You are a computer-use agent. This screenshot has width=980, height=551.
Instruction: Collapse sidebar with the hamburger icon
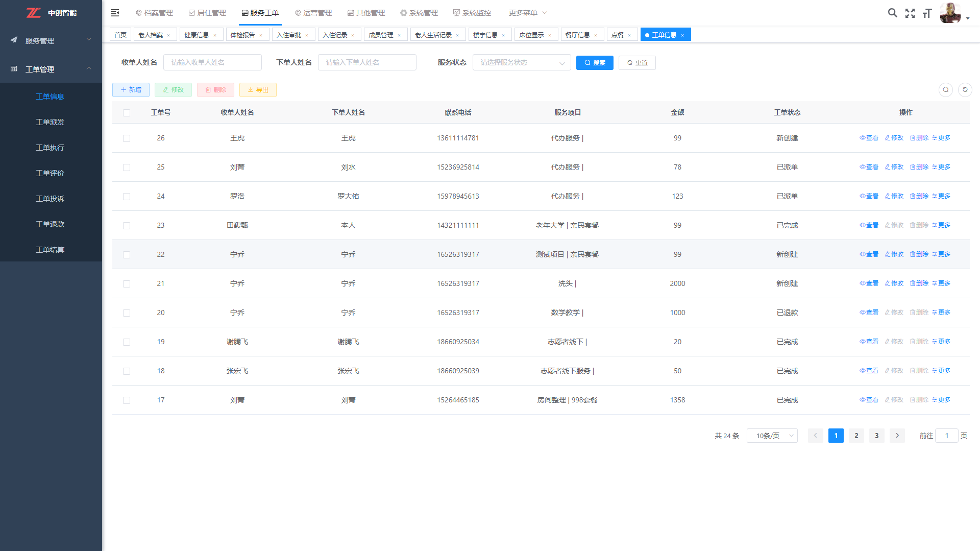click(x=115, y=13)
